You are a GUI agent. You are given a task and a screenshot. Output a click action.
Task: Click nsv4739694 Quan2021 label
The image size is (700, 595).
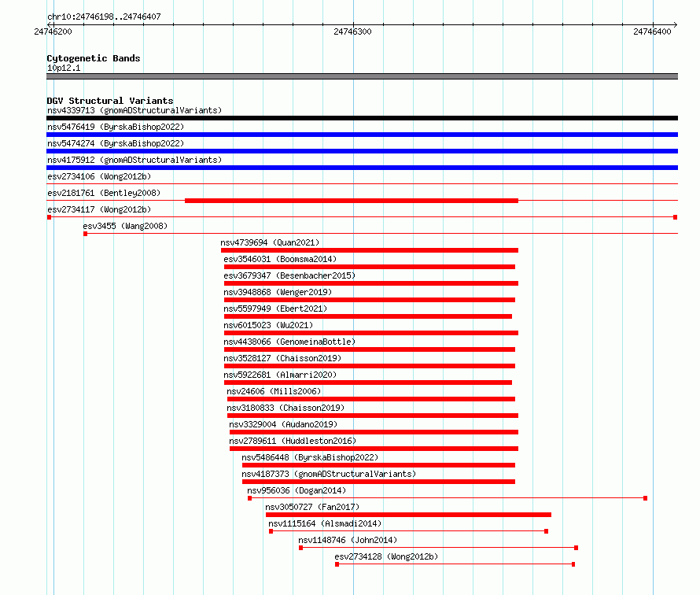click(270, 242)
